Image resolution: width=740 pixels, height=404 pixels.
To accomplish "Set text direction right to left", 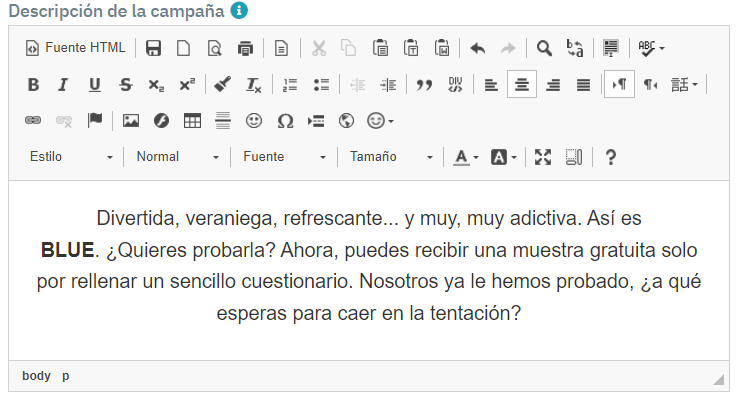I will point(650,85).
